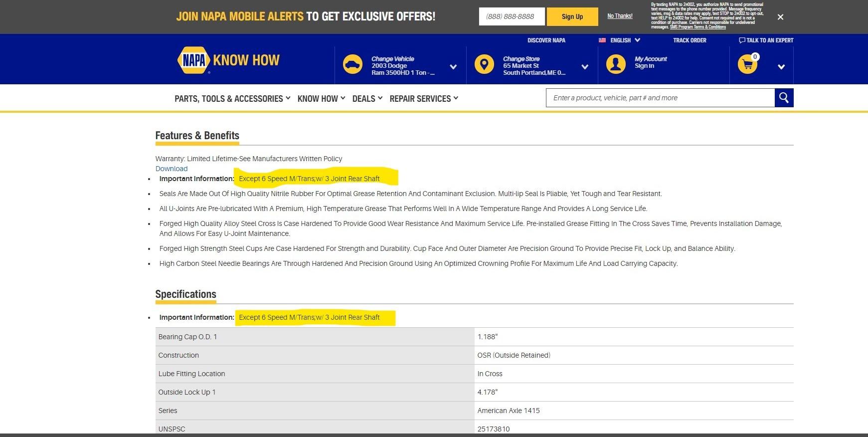The width and height of the screenshot is (868, 437).
Task: Click the Download warranty link
Action: coord(172,169)
